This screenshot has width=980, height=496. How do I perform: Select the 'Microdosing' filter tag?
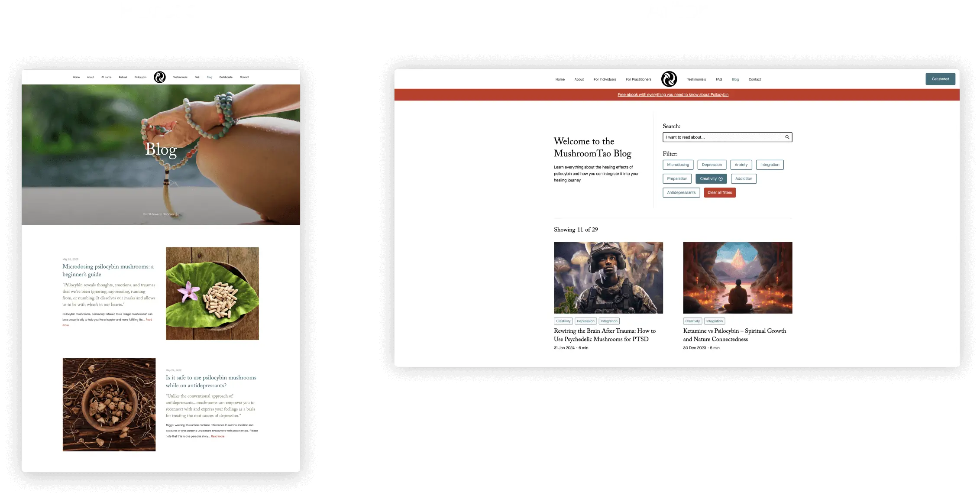679,165
